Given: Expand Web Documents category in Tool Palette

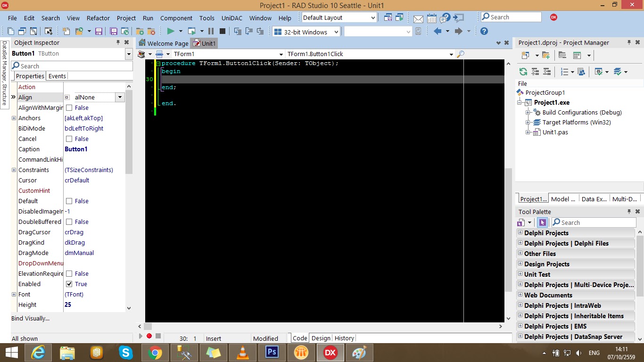Looking at the screenshot, I should coord(520,295).
